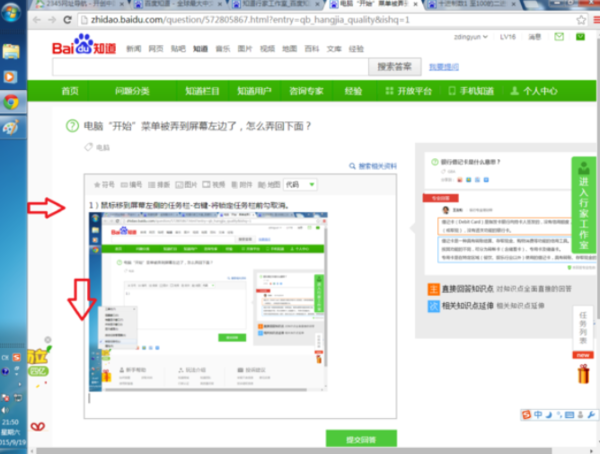This screenshot has height=454, width=600.
Task: Open the 任务列表 side widget
Action: coord(583,328)
